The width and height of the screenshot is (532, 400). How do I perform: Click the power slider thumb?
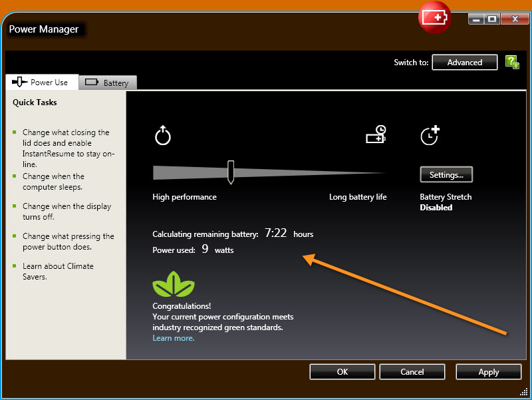[x=231, y=172]
